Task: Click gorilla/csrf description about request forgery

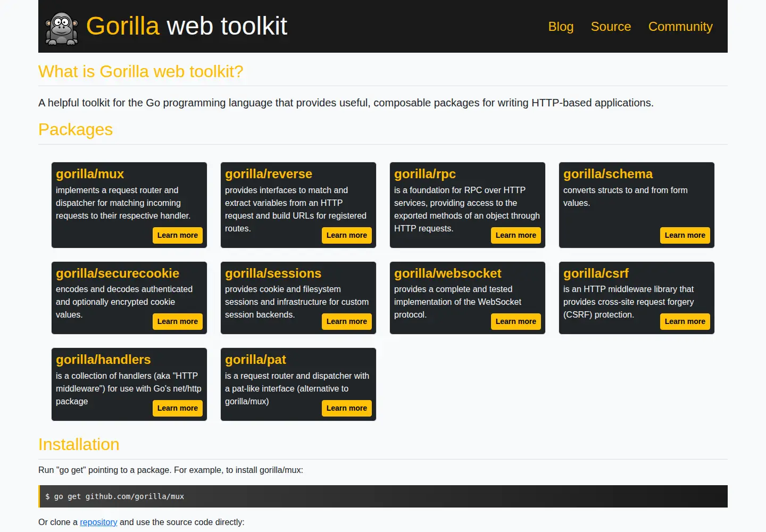Action: click(629, 302)
